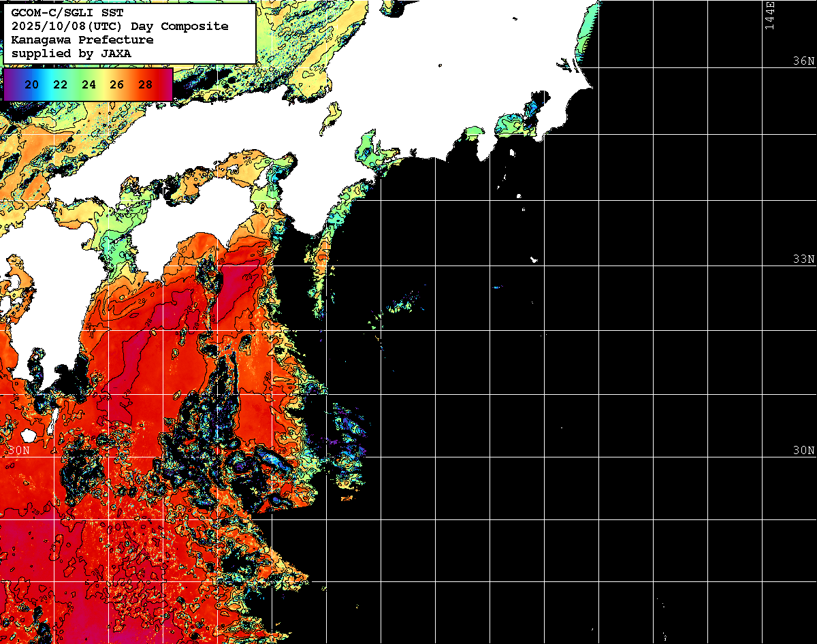Click the 144E longitude label
The width and height of the screenshot is (817, 644).
point(770,15)
